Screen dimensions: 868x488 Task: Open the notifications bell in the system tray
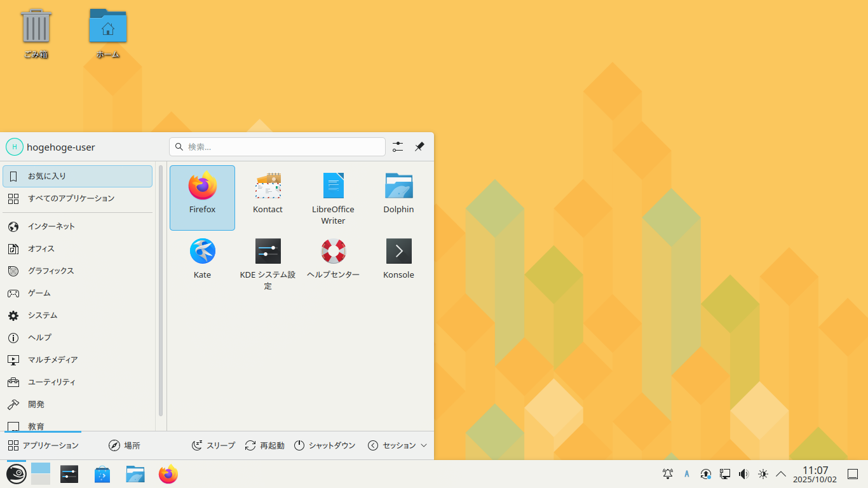click(x=667, y=474)
